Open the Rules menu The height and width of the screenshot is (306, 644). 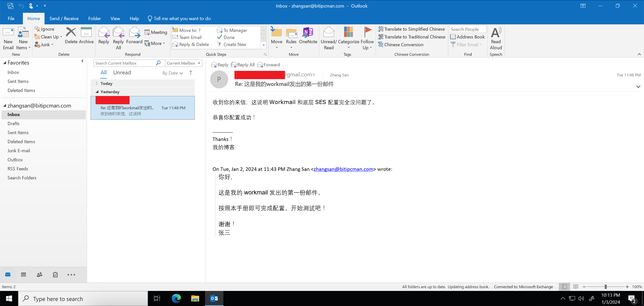coord(291,38)
